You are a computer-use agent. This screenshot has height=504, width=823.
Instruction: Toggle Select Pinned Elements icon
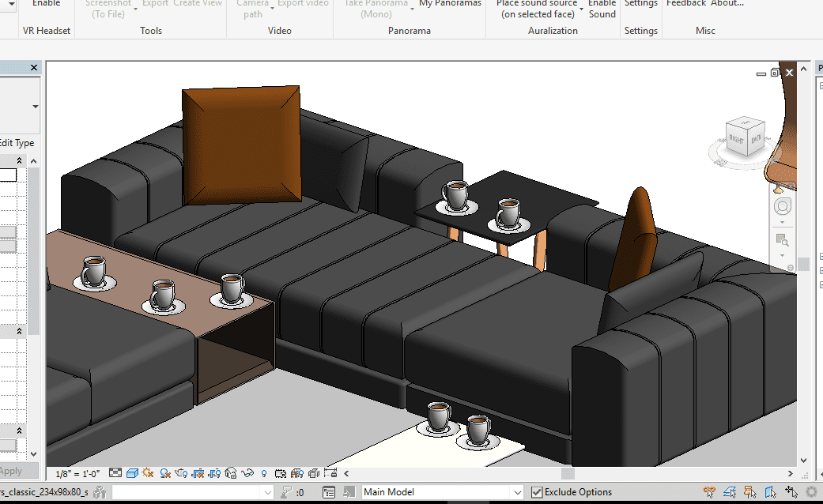pyautogui.click(x=751, y=492)
